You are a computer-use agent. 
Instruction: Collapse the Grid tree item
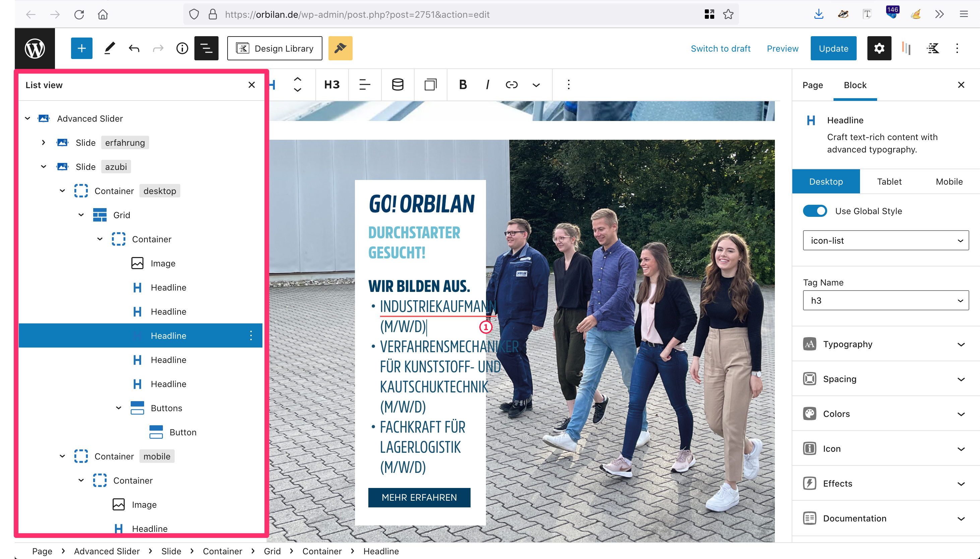[81, 215]
